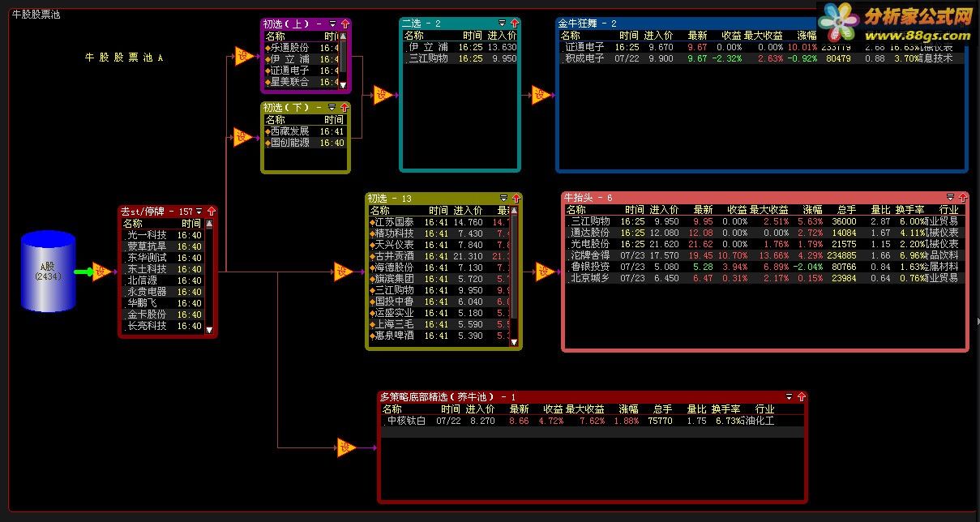
Task: Click the scroll-down arrow in 初选 - 13 list
Action: coord(513,343)
